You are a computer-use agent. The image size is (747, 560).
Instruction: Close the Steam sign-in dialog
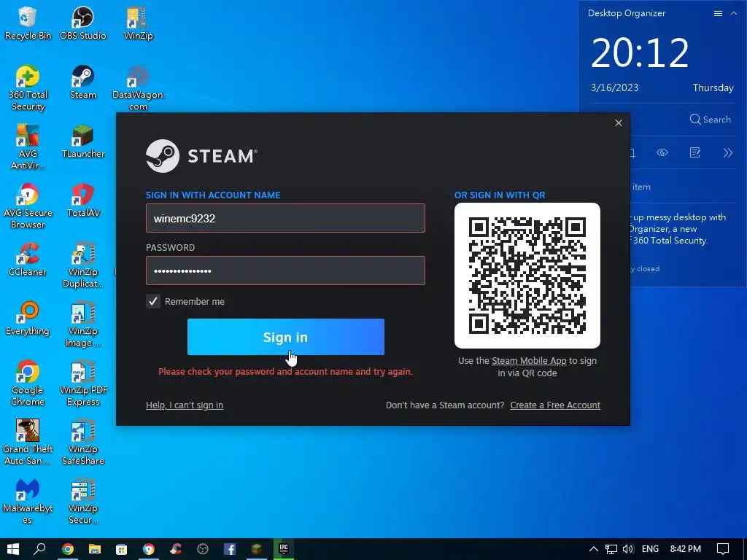click(x=619, y=122)
